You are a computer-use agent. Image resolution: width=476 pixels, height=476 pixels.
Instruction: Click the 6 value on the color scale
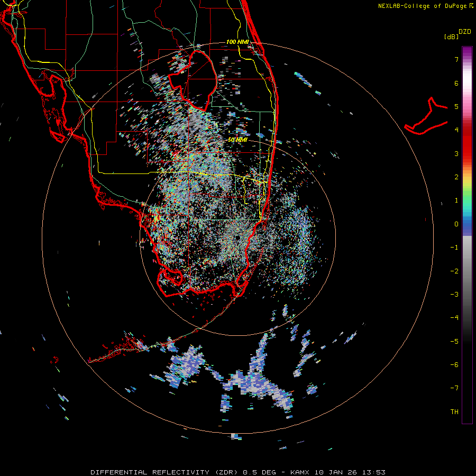click(x=456, y=83)
